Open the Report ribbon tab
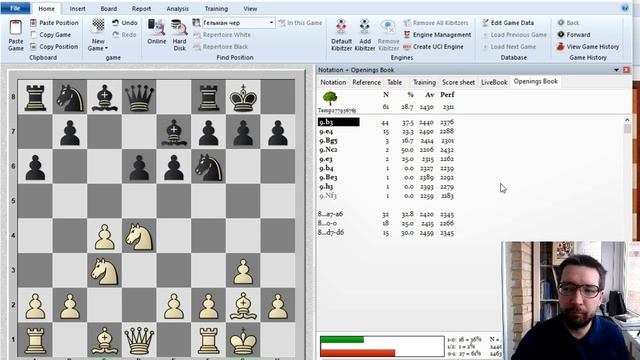Viewport: 640px width, 360px height. (x=141, y=9)
